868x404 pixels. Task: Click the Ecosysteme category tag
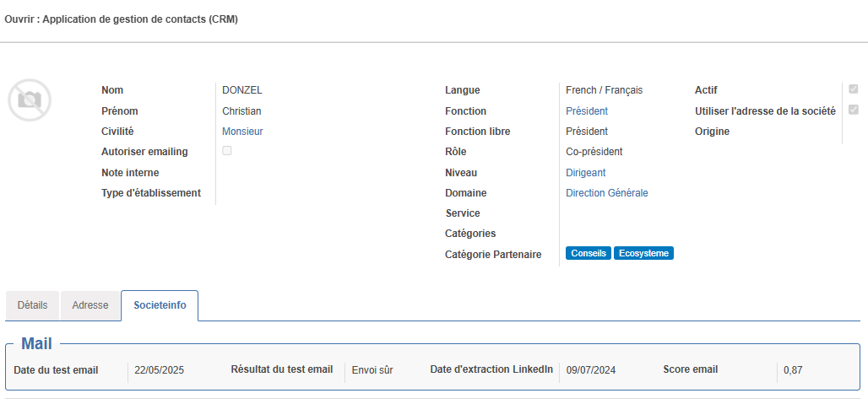tap(643, 253)
